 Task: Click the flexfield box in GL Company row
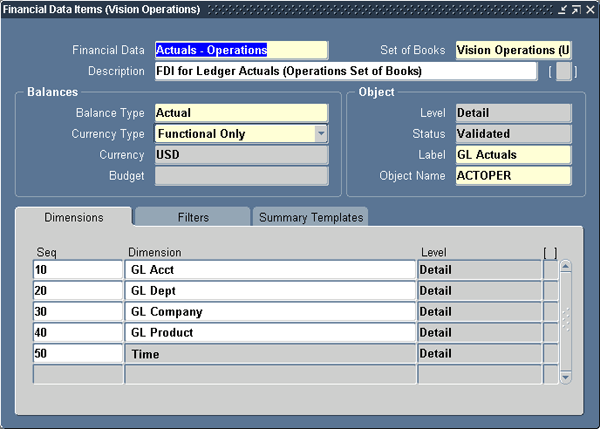(x=551, y=312)
